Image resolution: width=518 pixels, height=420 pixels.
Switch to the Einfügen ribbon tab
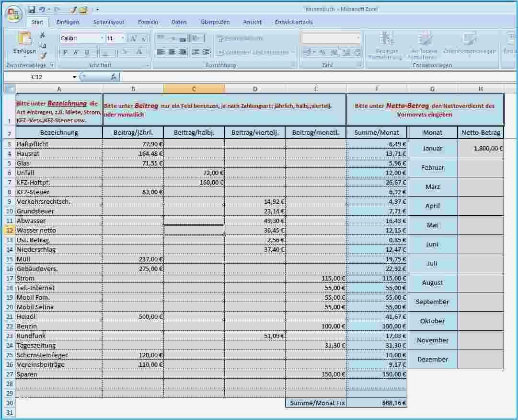(68, 22)
